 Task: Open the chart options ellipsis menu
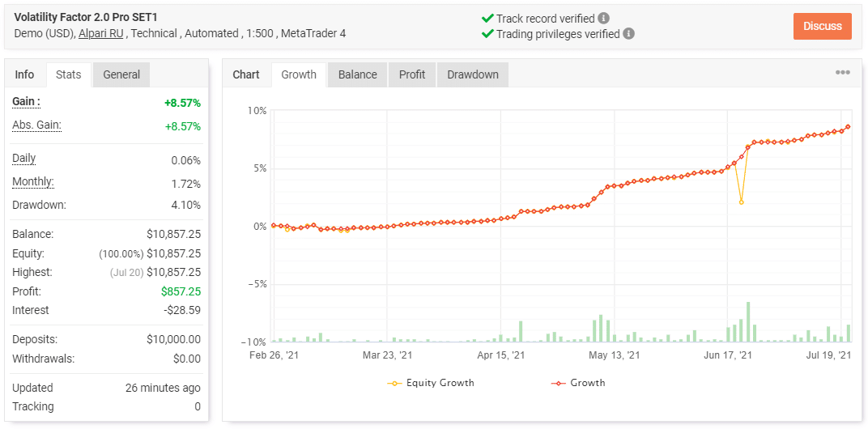[x=843, y=73]
